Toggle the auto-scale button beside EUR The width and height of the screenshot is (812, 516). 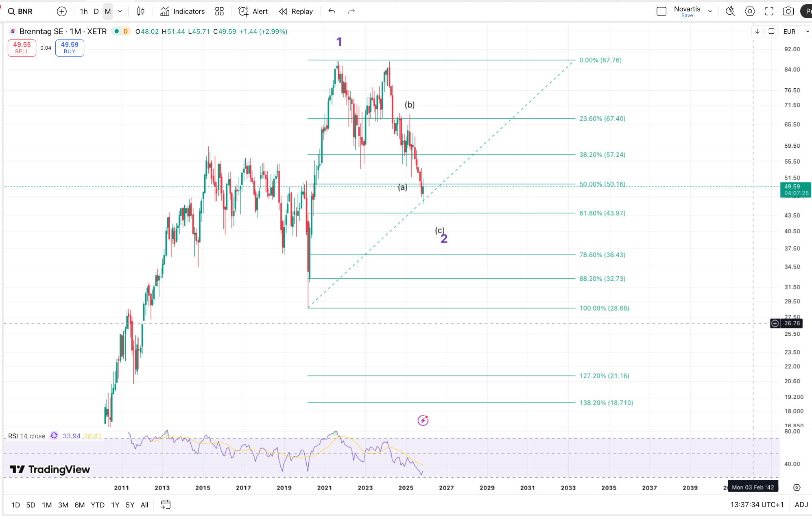pyautogui.click(x=771, y=31)
